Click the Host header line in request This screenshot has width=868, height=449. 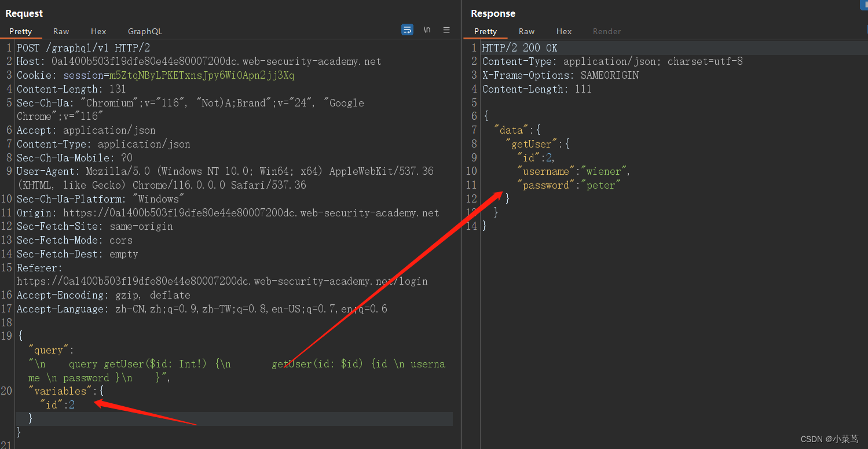[x=199, y=61]
